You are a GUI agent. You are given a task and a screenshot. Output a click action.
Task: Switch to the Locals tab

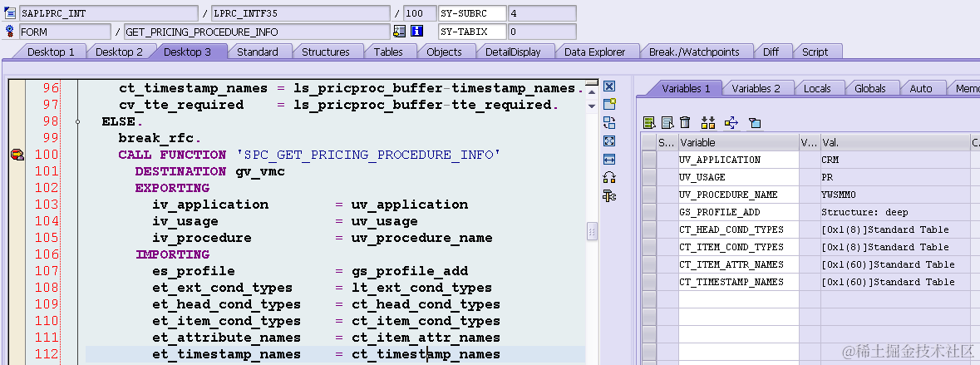(x=817, y=88)
